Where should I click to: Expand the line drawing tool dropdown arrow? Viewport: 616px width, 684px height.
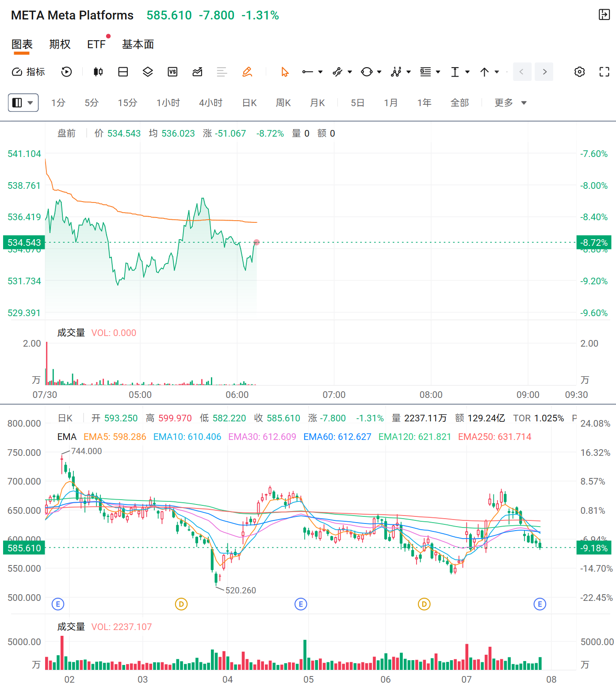click(321, 72)
